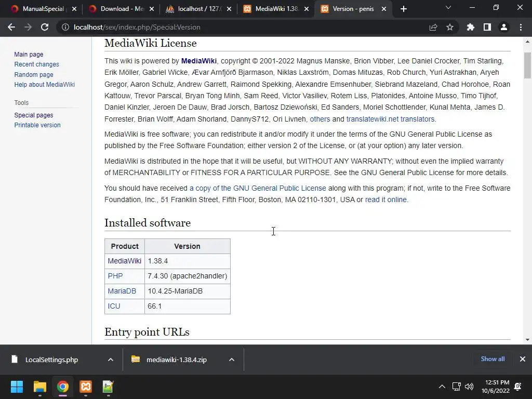Select the 10.4.25-MariaDB cell
The image size is (532, 399).
187,291
